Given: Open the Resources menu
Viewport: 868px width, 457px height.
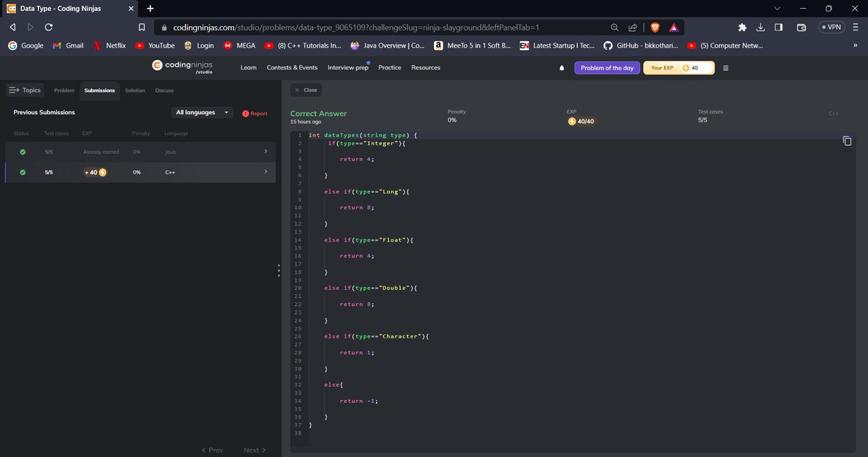Looking at the screenshot, I should pos(426,68).
